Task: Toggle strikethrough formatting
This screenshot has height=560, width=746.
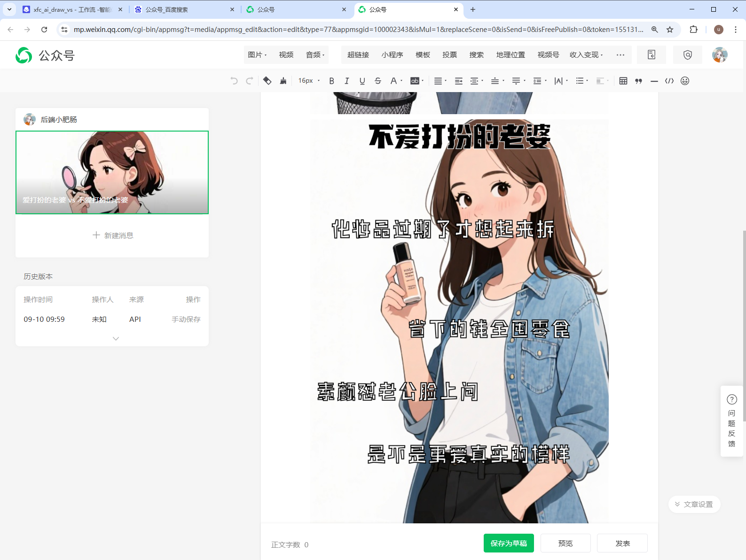Action: tap(378, 81)
